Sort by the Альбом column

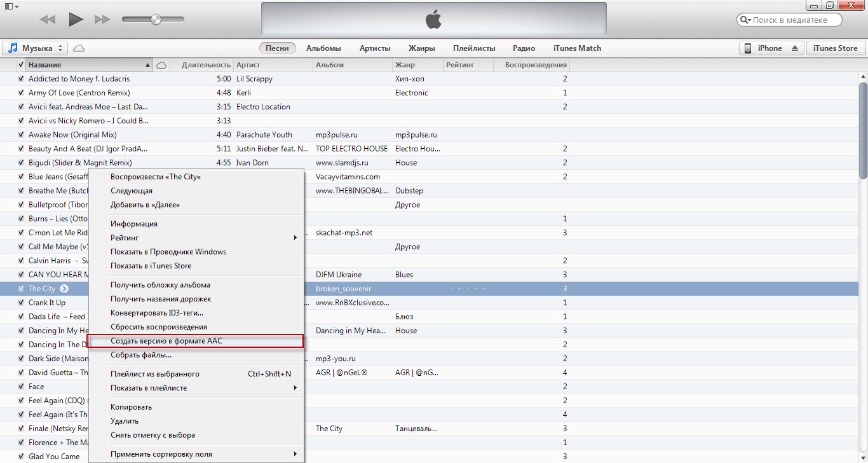(x=353, y=65)
